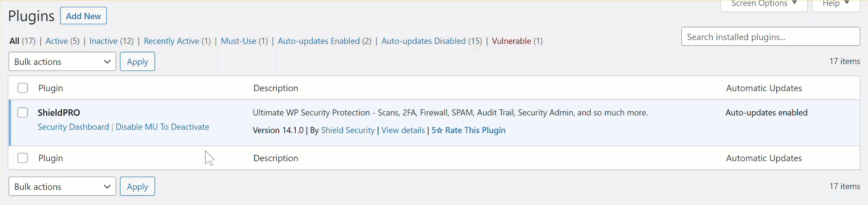Focus the Search installed plugins field
This screenshot has width=868, height=205.
[770, 37]
